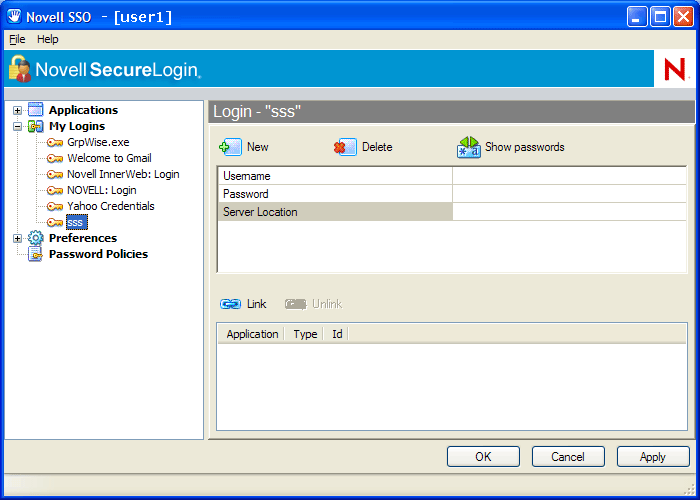Click the Password Policies document icon
Screen dimensions: 700x500
36,254
